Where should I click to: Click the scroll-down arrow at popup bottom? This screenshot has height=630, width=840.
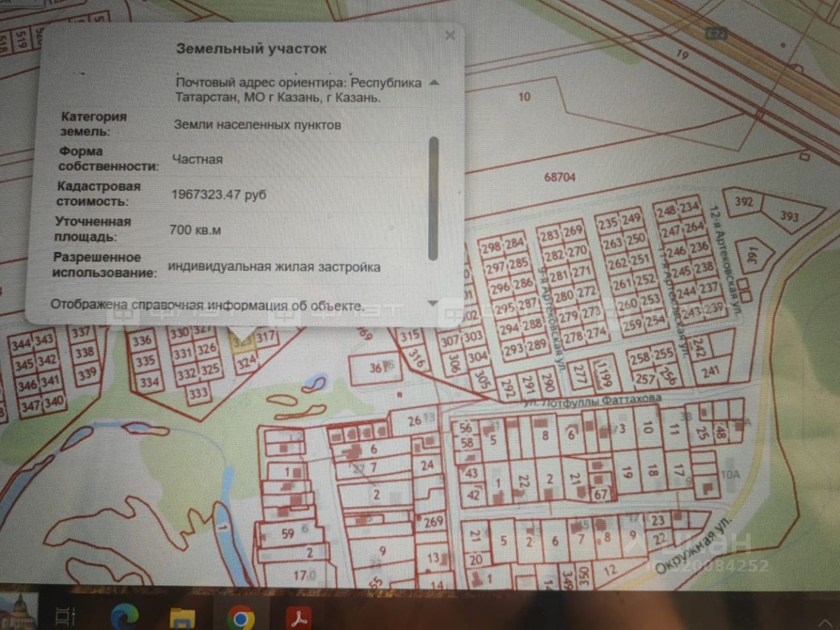point(432,303)
